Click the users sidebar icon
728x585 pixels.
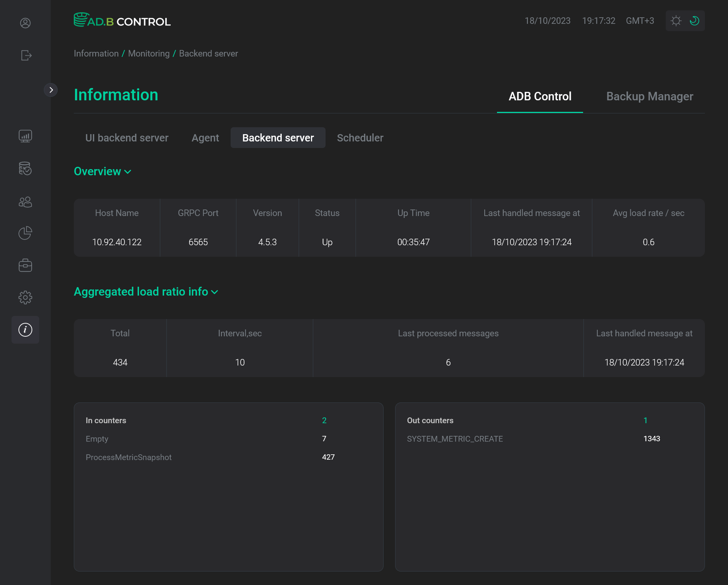(x=25, y=202)
